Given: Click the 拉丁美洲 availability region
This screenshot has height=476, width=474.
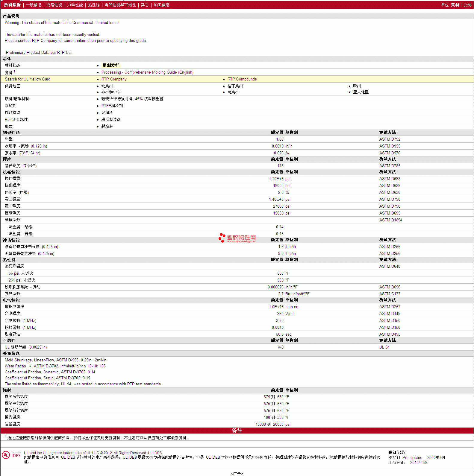Looking at the screenshot, I should tap(235, 86).
